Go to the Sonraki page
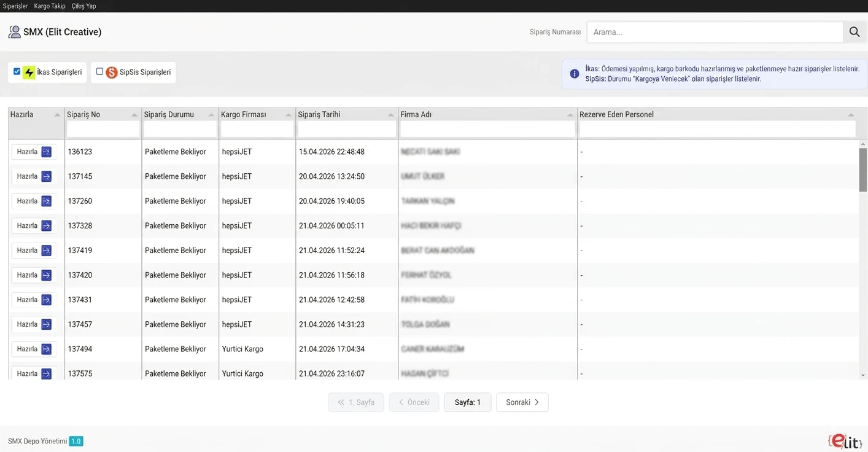 (x=522, y=402)
